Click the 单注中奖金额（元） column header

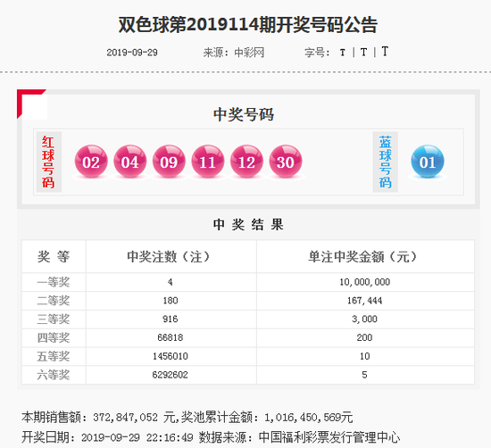[365, 257]
